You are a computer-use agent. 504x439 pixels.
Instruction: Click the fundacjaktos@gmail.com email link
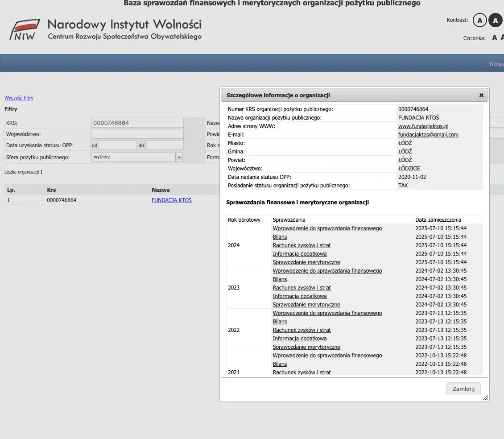(428, 134)
